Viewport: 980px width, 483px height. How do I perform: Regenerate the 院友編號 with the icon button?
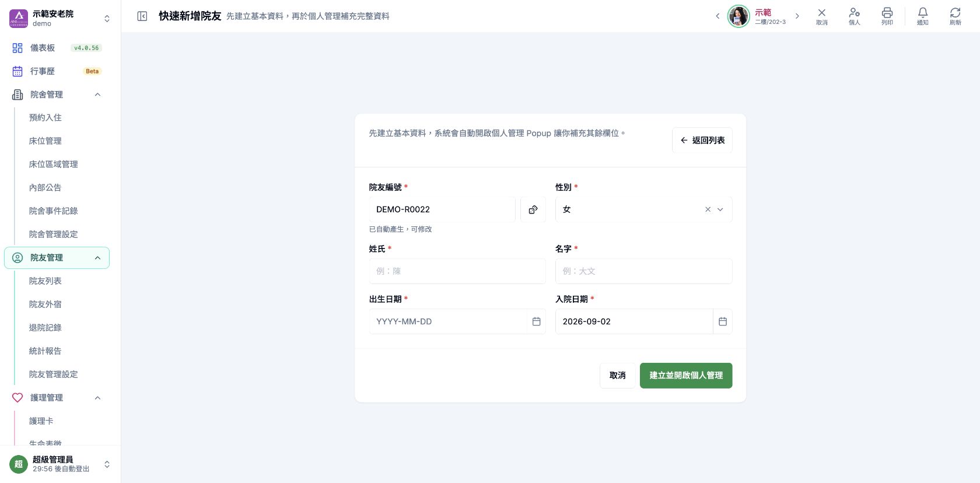533,209
